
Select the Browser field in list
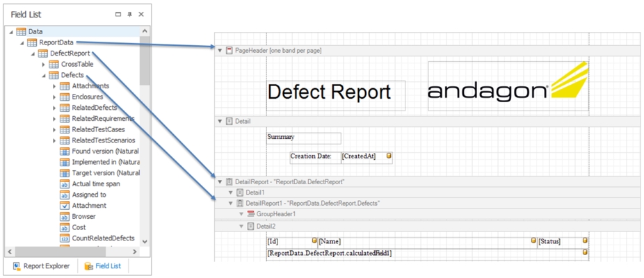pos(84,217)
